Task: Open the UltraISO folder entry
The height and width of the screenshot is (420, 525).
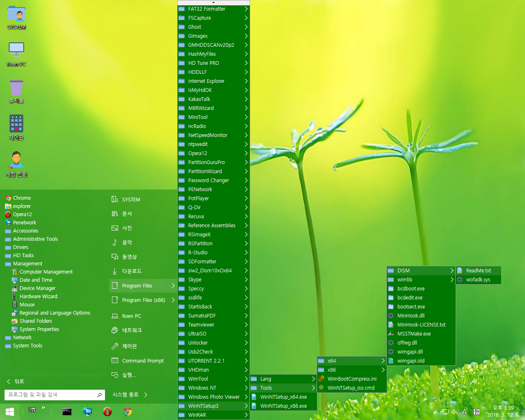Action: (214, 334)
